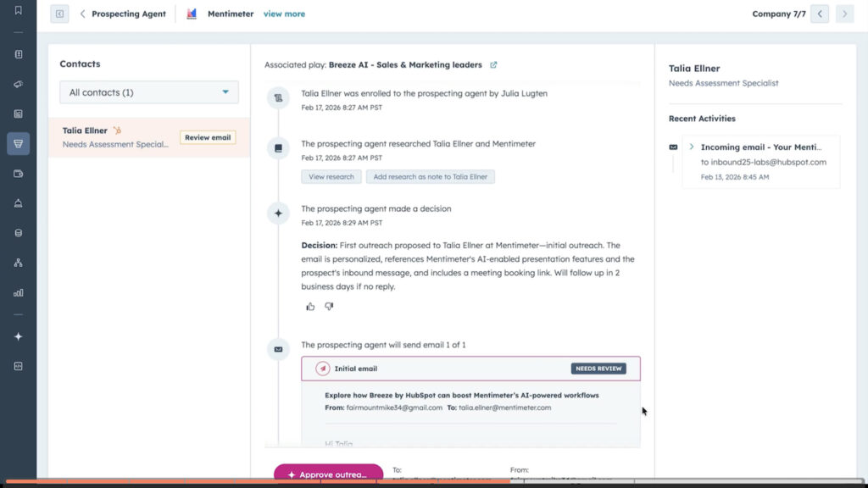
Task: Click the video progress bar at bottom
Action: pos(434,482)
